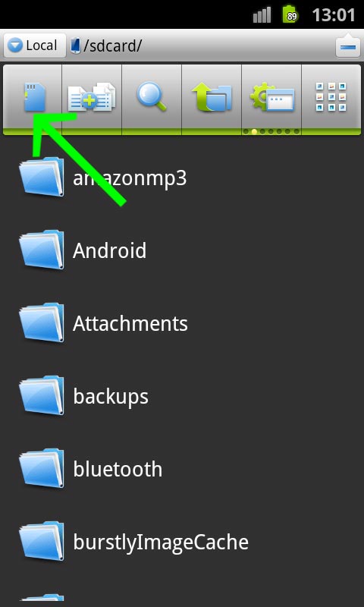Select the yellow toolbar page indicator dot
Image resolution: width=364 pixels, height=607 pixels.
pos(254,131)
